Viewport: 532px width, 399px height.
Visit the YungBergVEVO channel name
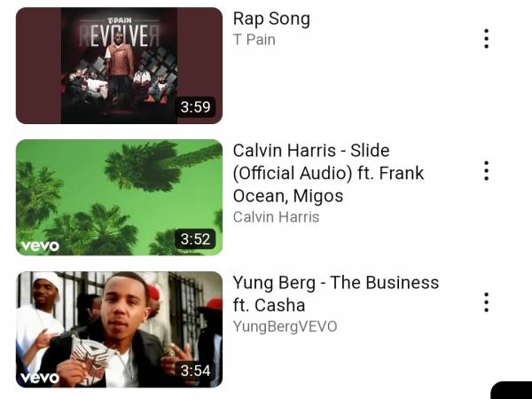(285, 326)
